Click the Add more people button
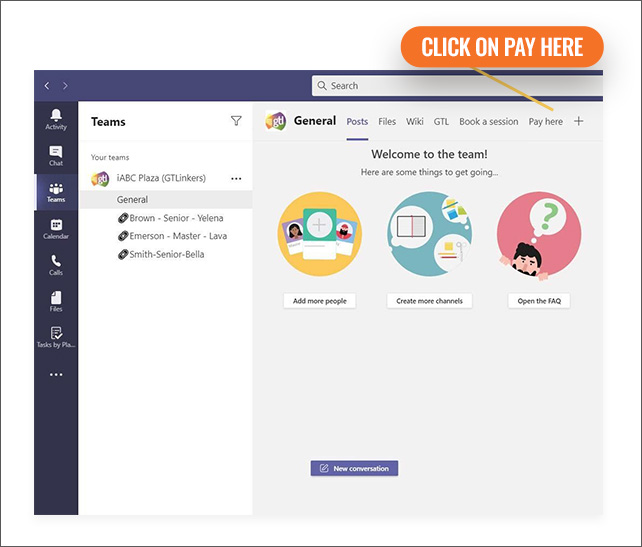 [x=319, y=301]
